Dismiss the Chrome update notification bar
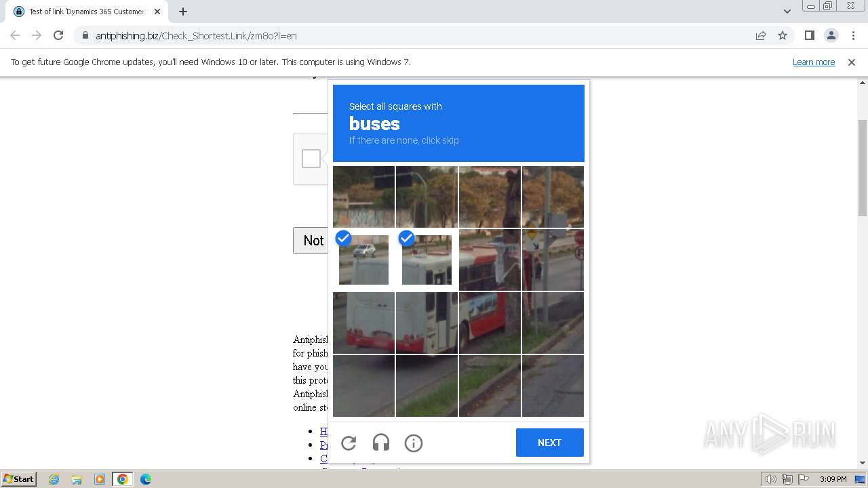Screen dimensions: 868x488 click(x=852, y=62)
